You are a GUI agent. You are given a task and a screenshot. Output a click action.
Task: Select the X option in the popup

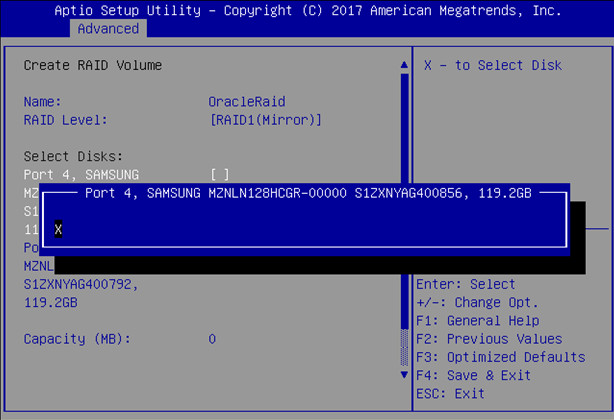click(x=58, y=229)
